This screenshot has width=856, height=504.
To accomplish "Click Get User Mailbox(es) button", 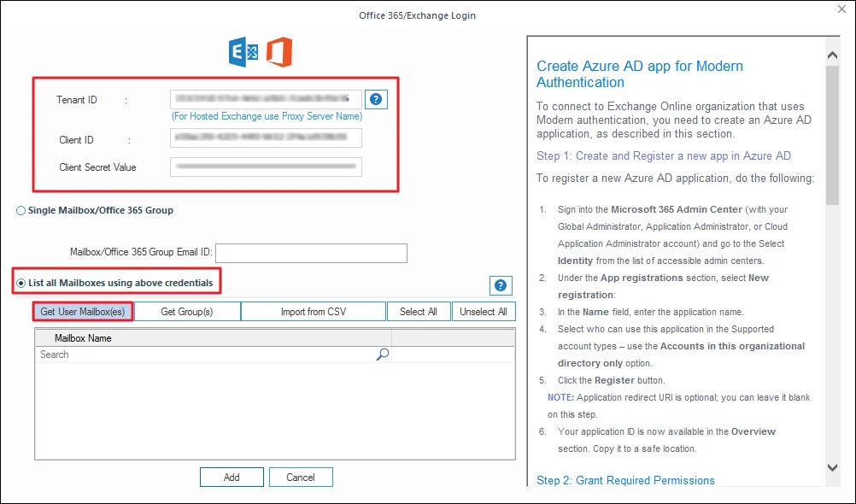I will click(83, 311).
